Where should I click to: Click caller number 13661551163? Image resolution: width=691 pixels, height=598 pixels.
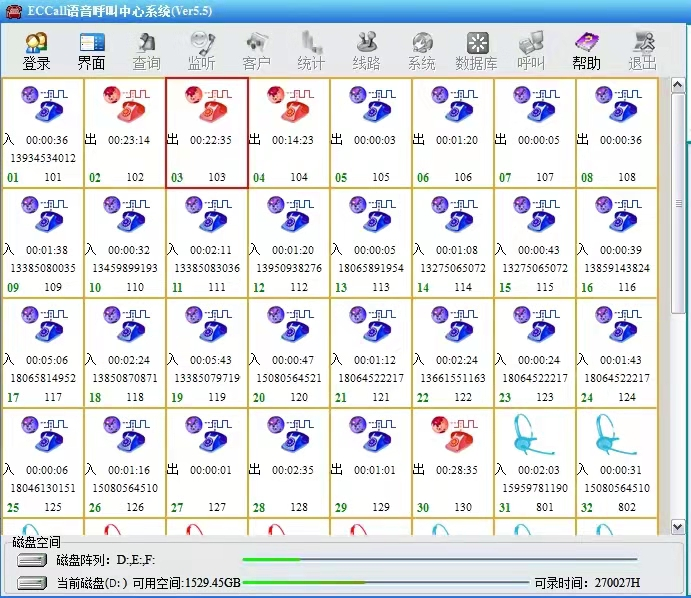453,378
